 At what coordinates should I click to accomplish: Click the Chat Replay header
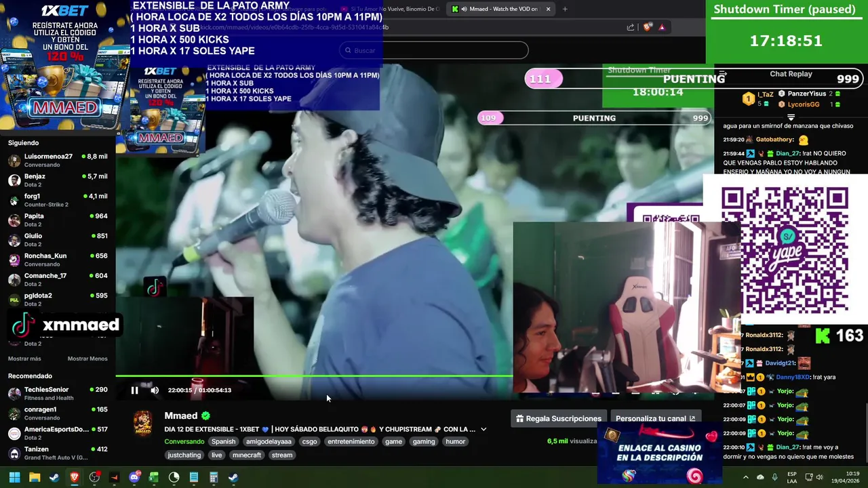[791, 74]
